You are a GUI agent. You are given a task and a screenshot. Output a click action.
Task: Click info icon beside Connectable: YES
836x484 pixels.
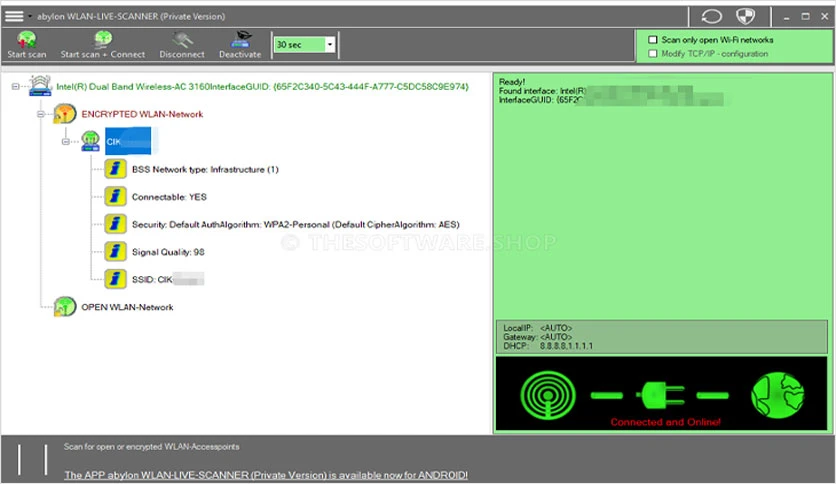115,197
